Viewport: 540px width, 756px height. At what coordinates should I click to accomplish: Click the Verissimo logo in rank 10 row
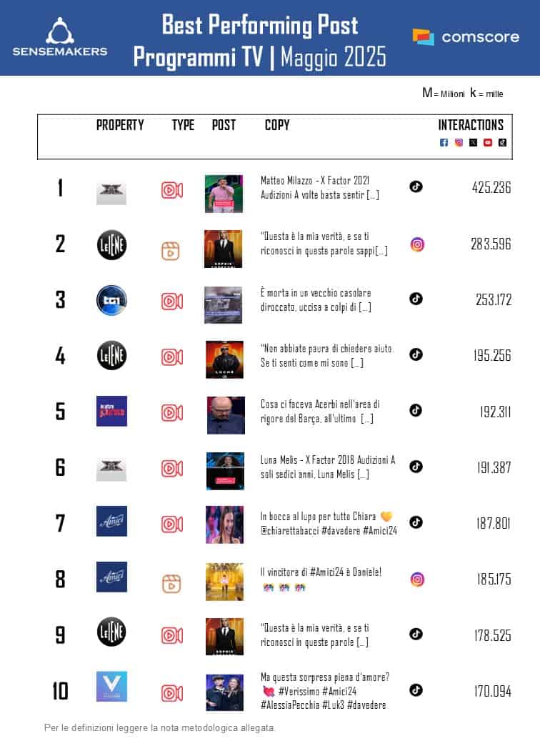tap(111, 686)
